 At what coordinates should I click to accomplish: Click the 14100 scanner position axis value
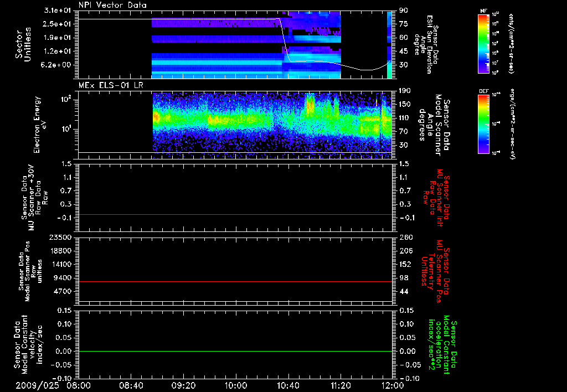click(x=61, y=264)
